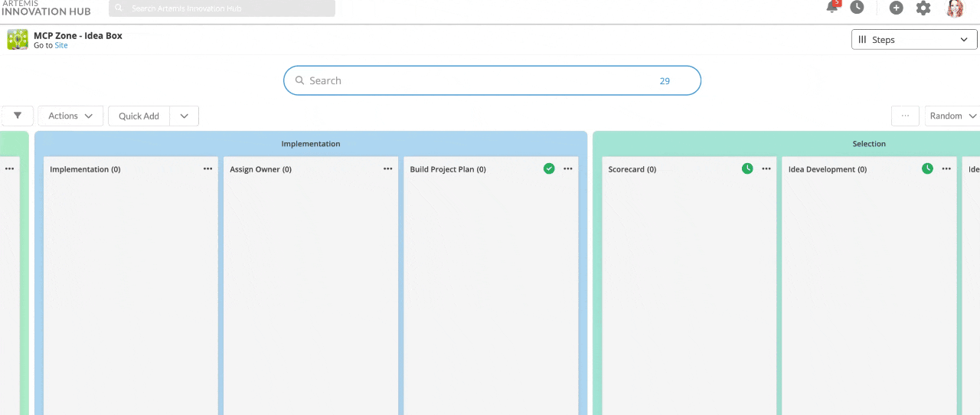Click into the ideas Search box
The width and height of the screenshot is (980, 415).
pyautogui.click(x=492, y=80)
